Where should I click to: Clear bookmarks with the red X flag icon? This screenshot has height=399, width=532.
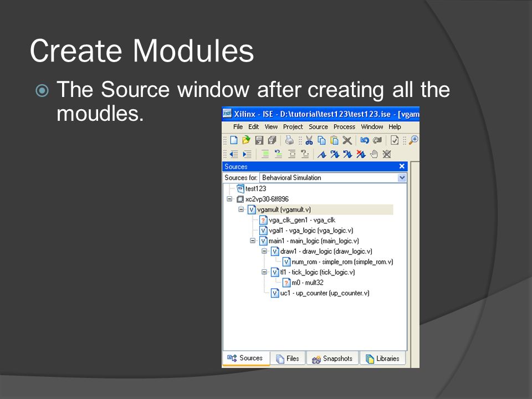(361, 155)
